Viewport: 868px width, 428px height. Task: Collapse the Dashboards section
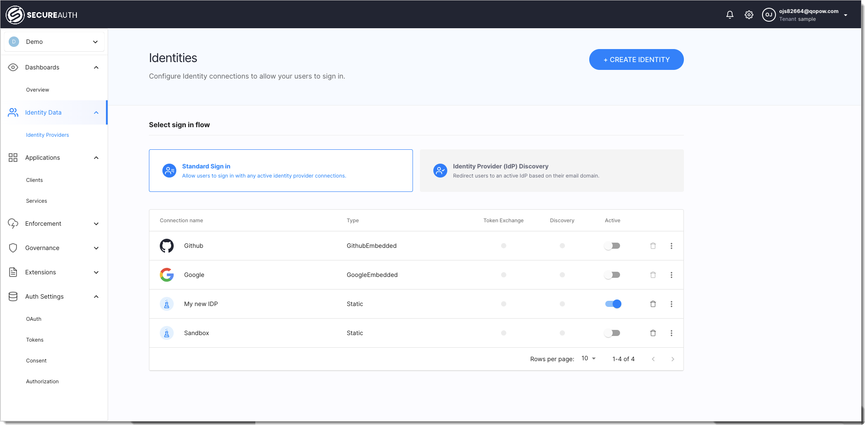tap(96, 67)
